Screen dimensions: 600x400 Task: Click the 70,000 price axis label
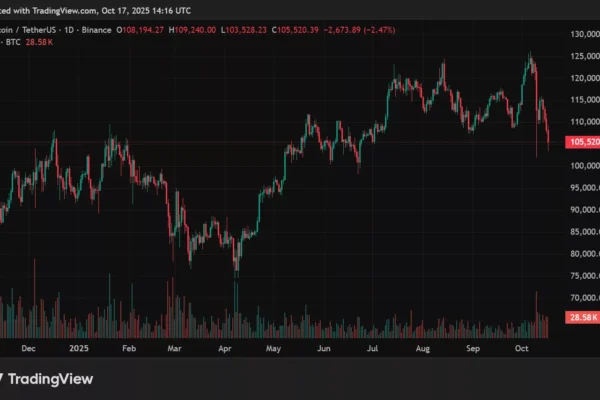(582, 298)
